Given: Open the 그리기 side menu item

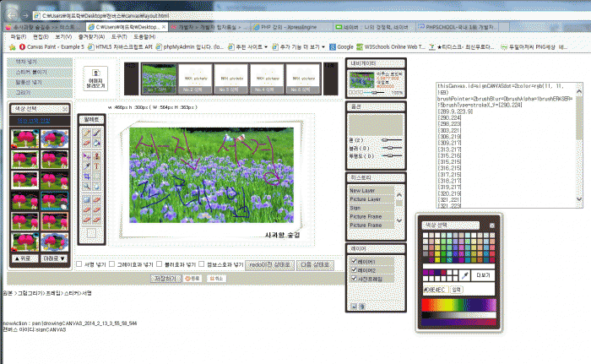Looking at the screenshot, I should [x=40, y=93].
